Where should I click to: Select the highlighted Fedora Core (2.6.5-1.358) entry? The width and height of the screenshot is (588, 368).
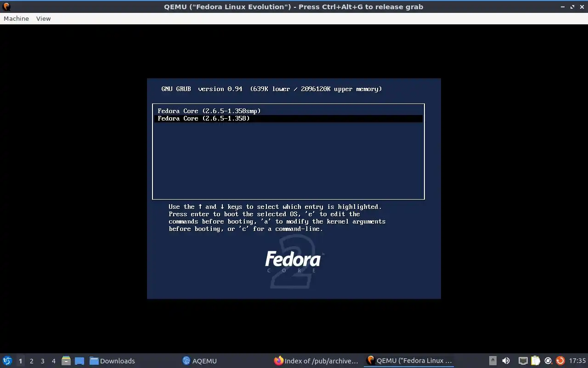[288, 118]
